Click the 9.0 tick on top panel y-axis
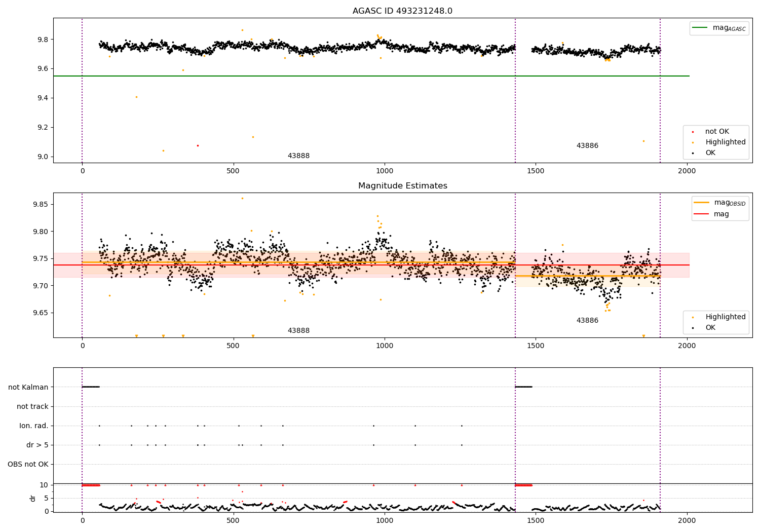The image size is (760, 532). 43,157
